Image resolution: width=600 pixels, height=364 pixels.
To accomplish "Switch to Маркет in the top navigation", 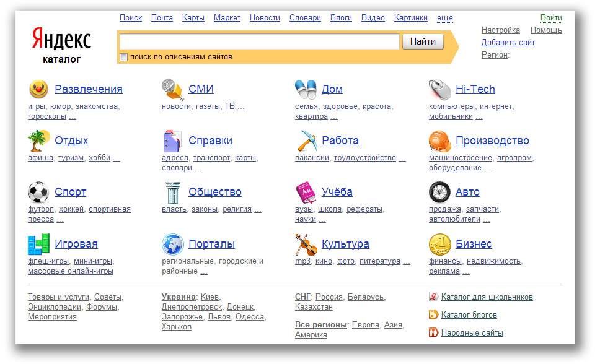I will pos(227,18).
